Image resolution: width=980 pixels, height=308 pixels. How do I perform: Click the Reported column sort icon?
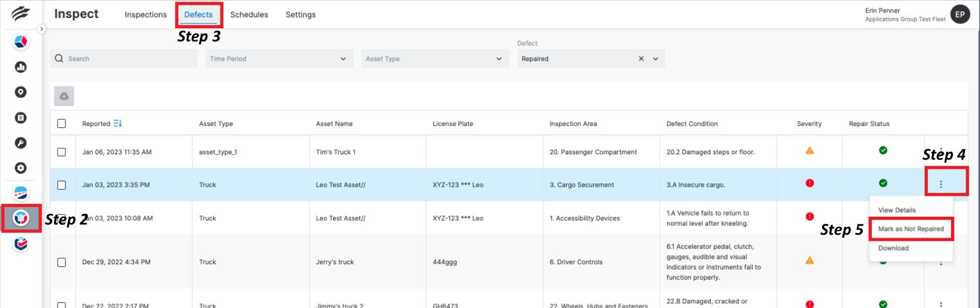(118, 123)
